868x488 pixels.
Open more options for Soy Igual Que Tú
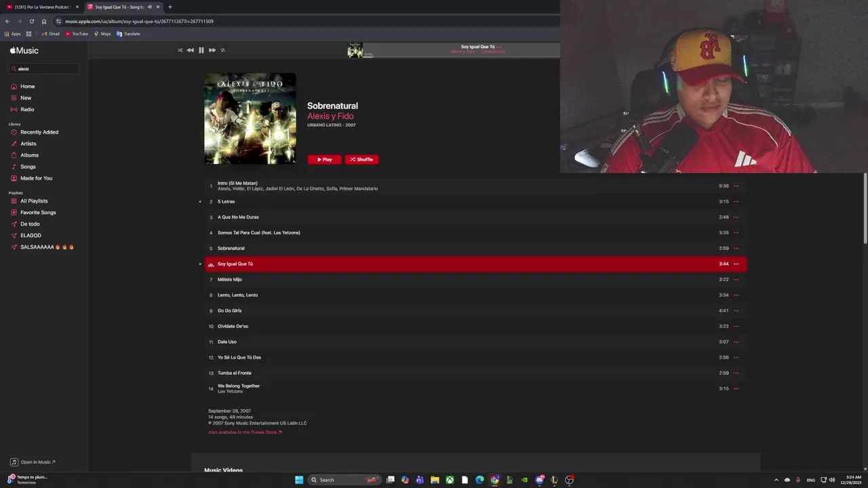point(736,264)
